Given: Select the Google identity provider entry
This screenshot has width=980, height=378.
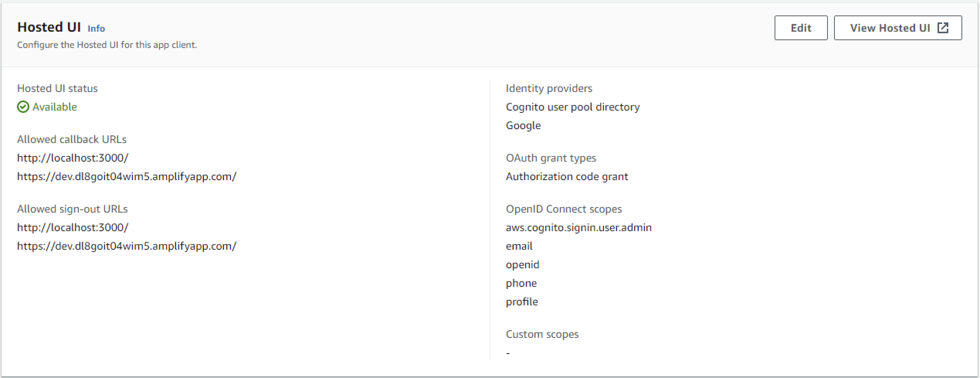Looking at the screenshot, I should click(x=523, y=125).
